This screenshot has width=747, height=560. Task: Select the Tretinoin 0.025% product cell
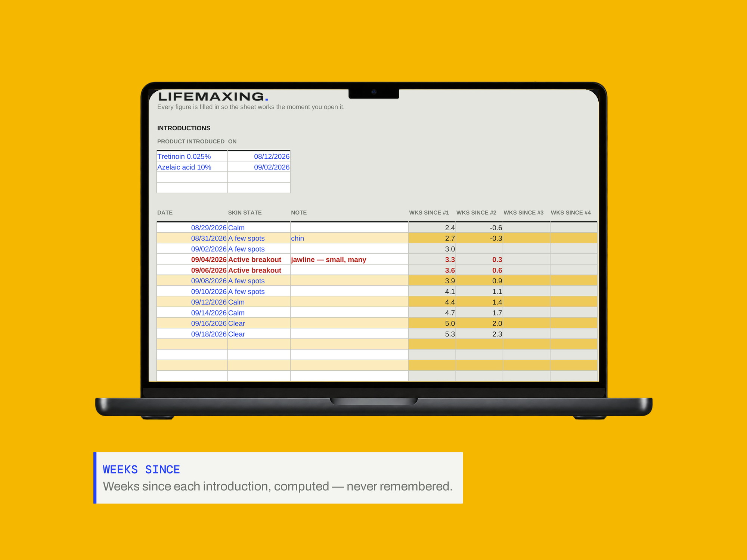click(192, 156)
